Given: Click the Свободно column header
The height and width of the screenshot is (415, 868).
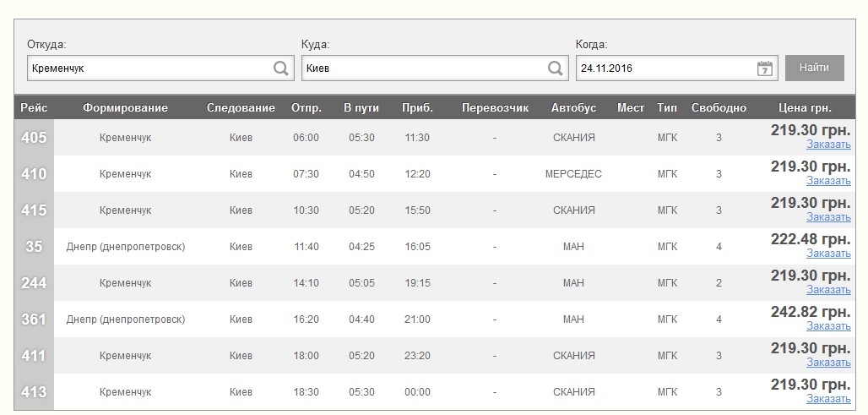Looking at the screenshot, I should coord(719,107).
